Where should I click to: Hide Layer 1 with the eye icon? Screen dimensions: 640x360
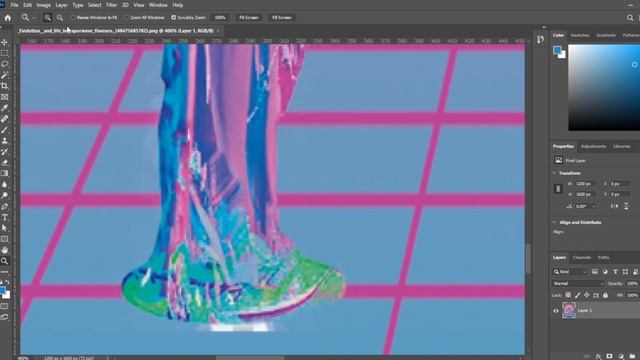(556, 311)
